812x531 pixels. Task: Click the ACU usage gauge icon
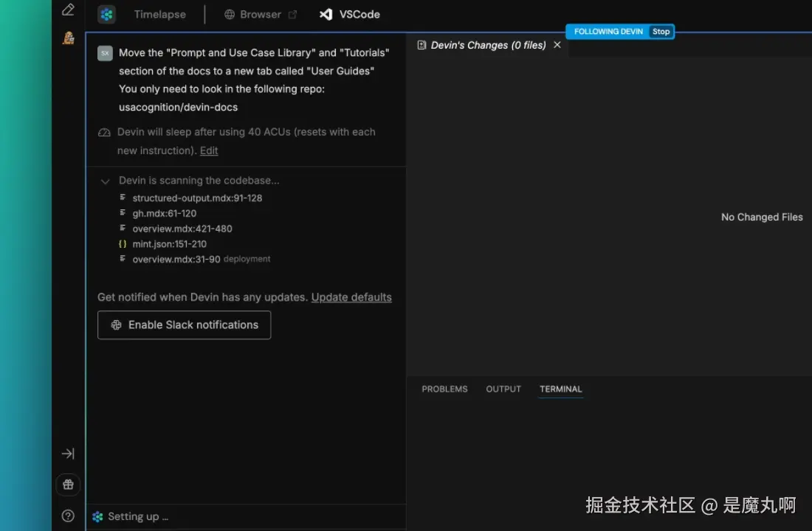(104, 133)
